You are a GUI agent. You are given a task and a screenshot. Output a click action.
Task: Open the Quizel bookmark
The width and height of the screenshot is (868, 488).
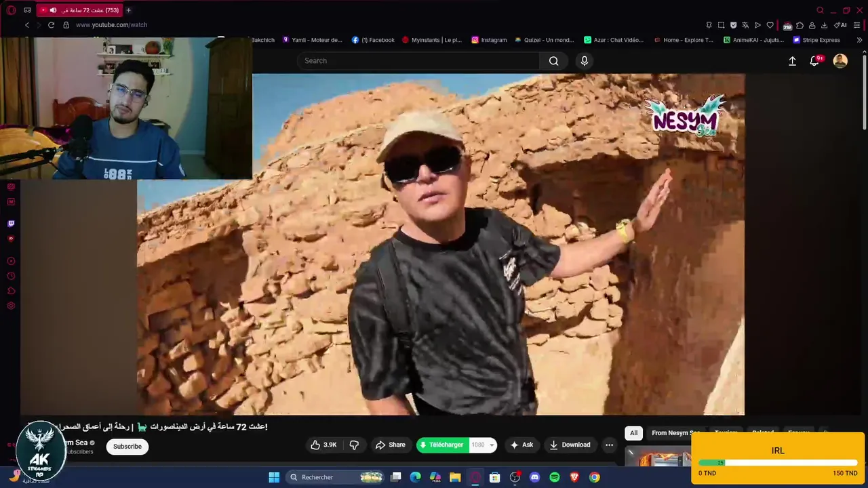[x=545, y=40]
